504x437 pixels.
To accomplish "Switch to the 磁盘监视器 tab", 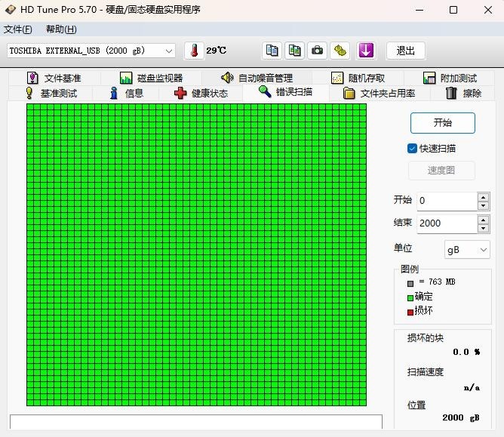I will click(151, 78).
